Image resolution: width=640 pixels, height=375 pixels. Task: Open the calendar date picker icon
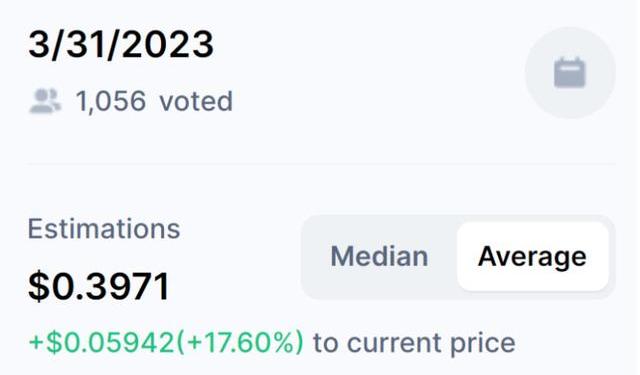pos(570,73)
